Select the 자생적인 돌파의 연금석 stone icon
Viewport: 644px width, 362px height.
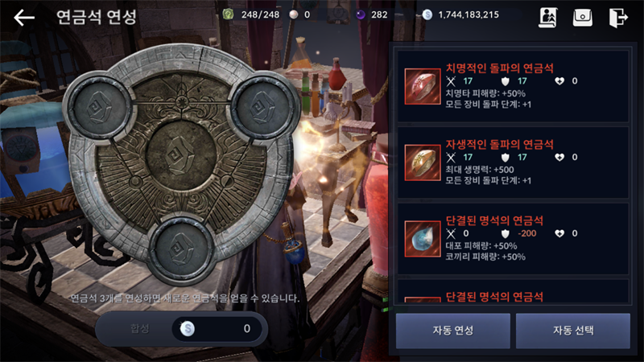(x=422, y=162)
